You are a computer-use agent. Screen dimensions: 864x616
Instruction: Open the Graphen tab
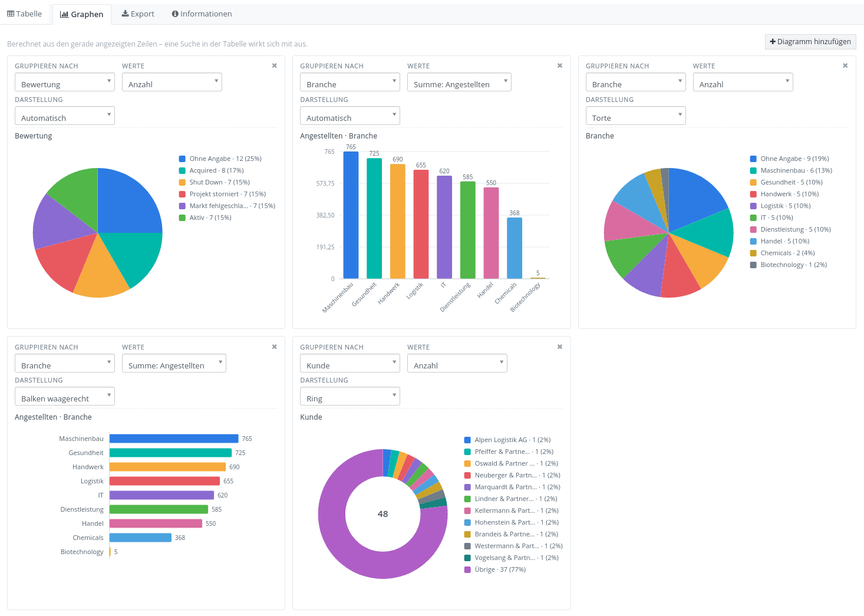click(x=82, y=14)
